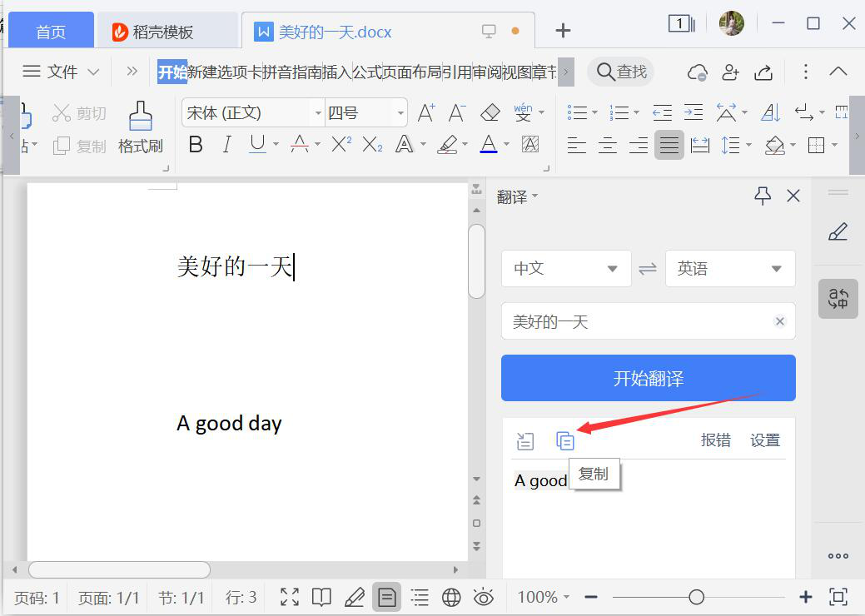Expand the font size 四号 dropdown

point(401,113)
